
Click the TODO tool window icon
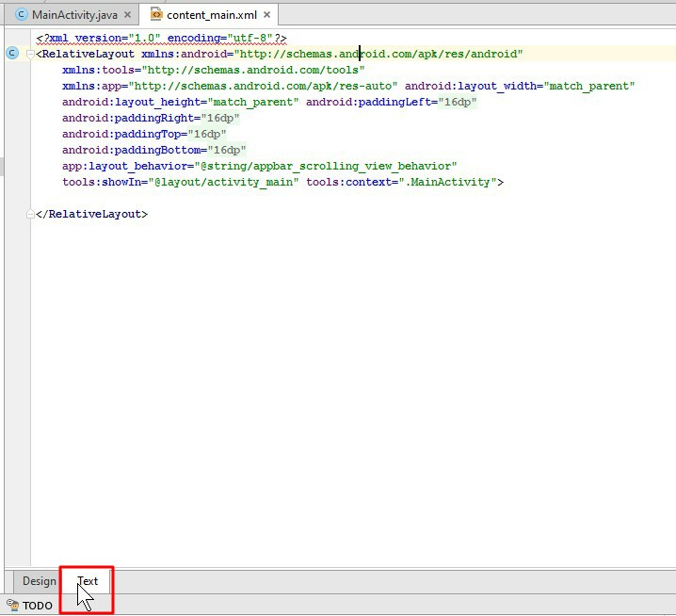coord(13,606)
